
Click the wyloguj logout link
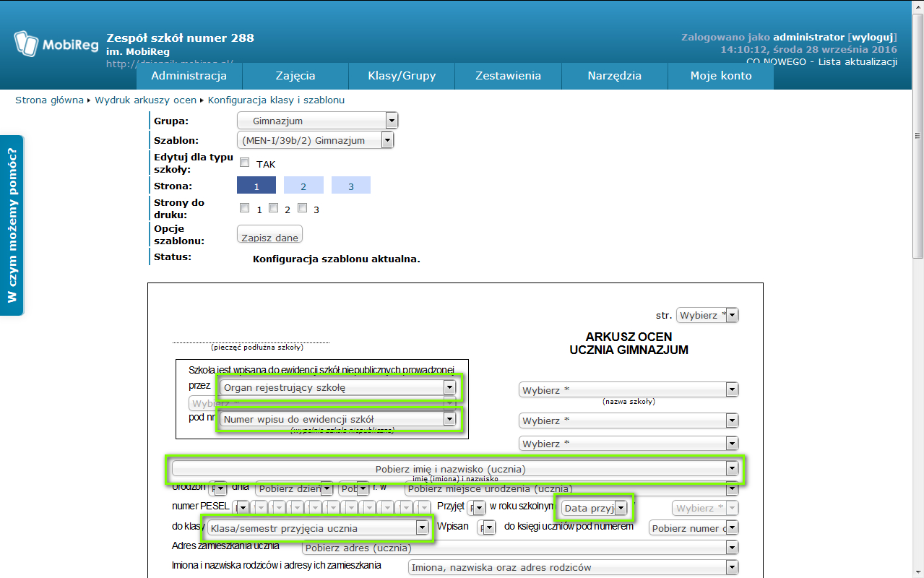click(x=873, y=37)
